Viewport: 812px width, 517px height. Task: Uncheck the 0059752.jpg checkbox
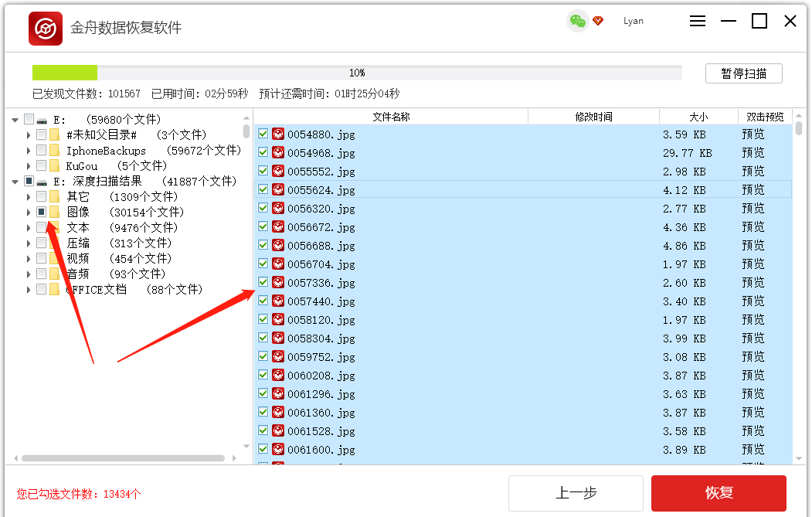pos(263,356)
